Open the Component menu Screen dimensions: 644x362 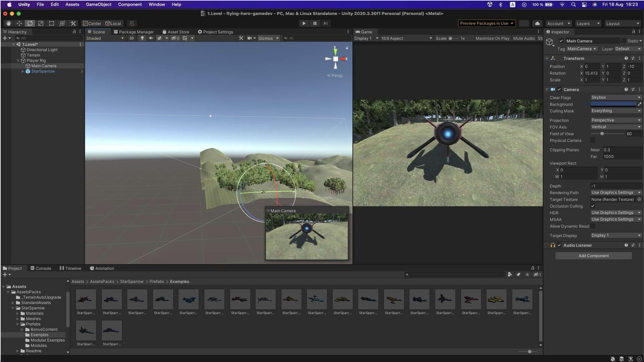tap(130, 4)
